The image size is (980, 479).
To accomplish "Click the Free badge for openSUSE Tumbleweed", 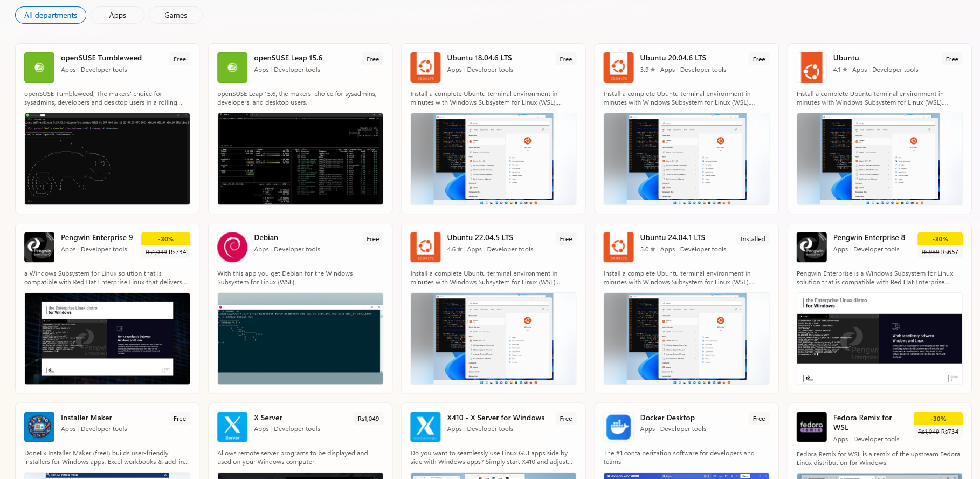I will pyautogui.click(x=180, y=59).
